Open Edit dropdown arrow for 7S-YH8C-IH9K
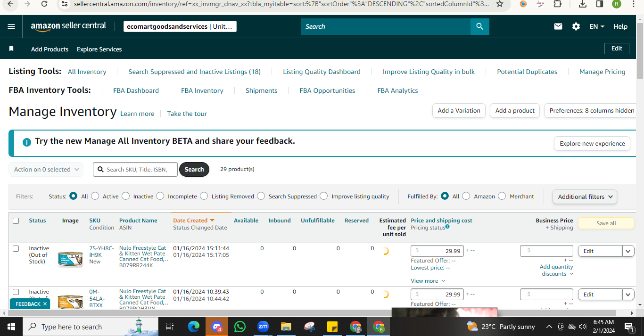The height and width of the screenshot is (336, 644). (628, 251)
